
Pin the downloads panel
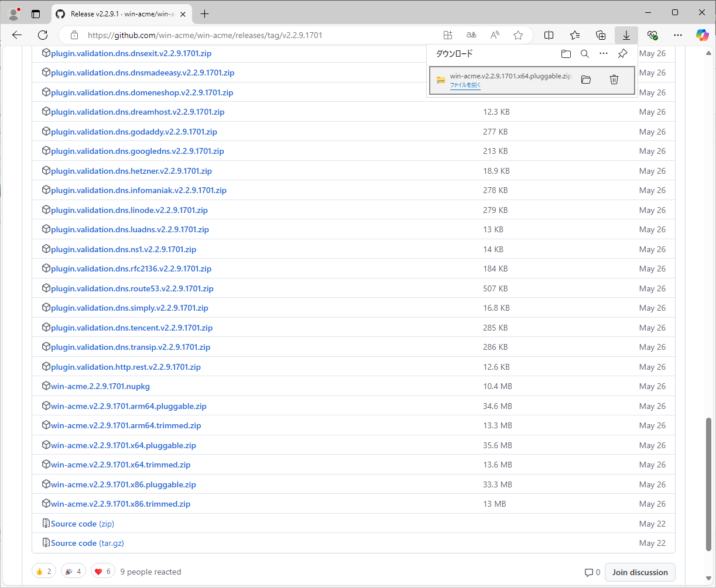[623, 54]
